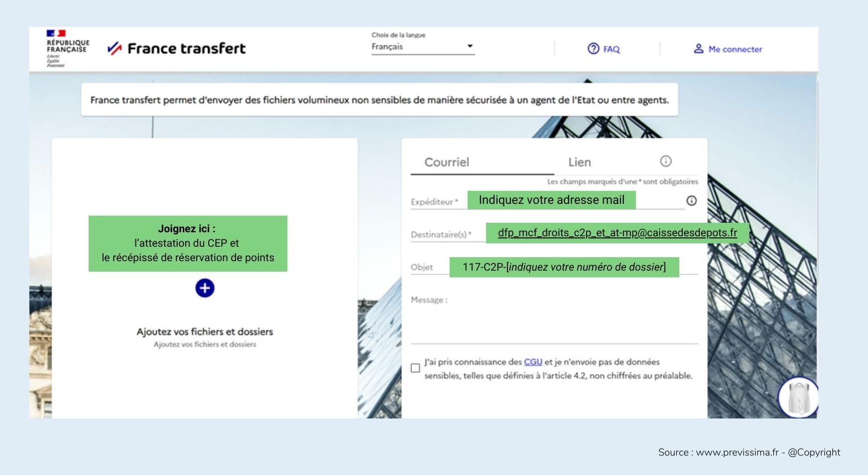The width and height of the screenshot is (868, 475).
Task: Click the info icon next to Lien tab
Action: tap(665, 161)
